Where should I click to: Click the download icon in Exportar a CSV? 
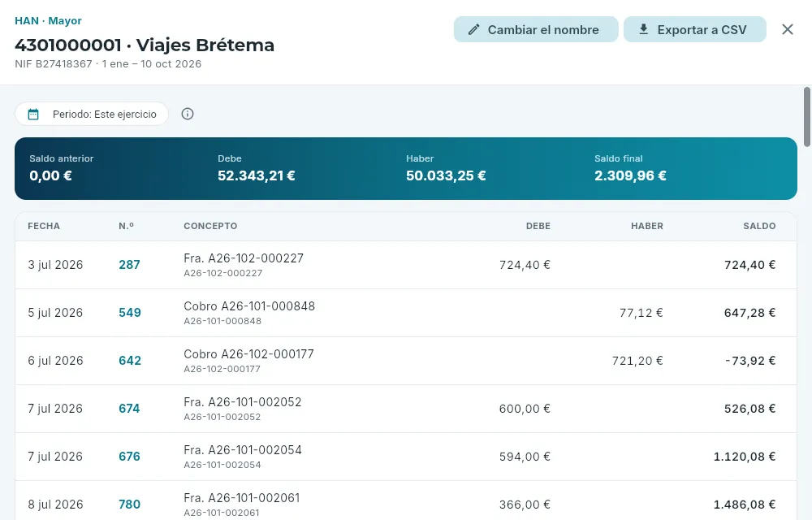click(643, 29)
